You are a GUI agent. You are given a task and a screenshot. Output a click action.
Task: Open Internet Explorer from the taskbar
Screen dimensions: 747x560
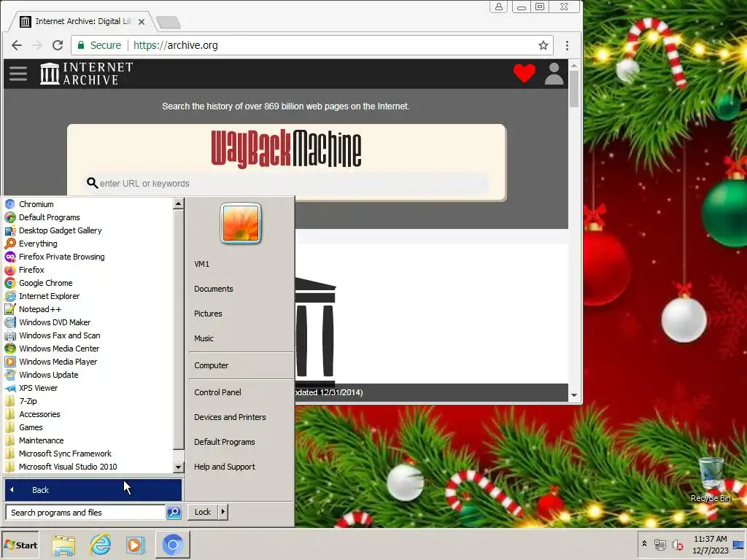coord(101,545)
